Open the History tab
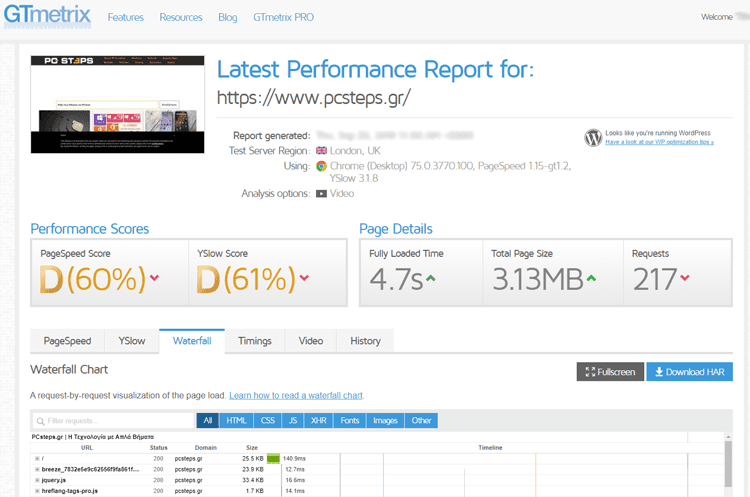Image resolution: width=750 pixels, height=497 pixels. [365, 341]
